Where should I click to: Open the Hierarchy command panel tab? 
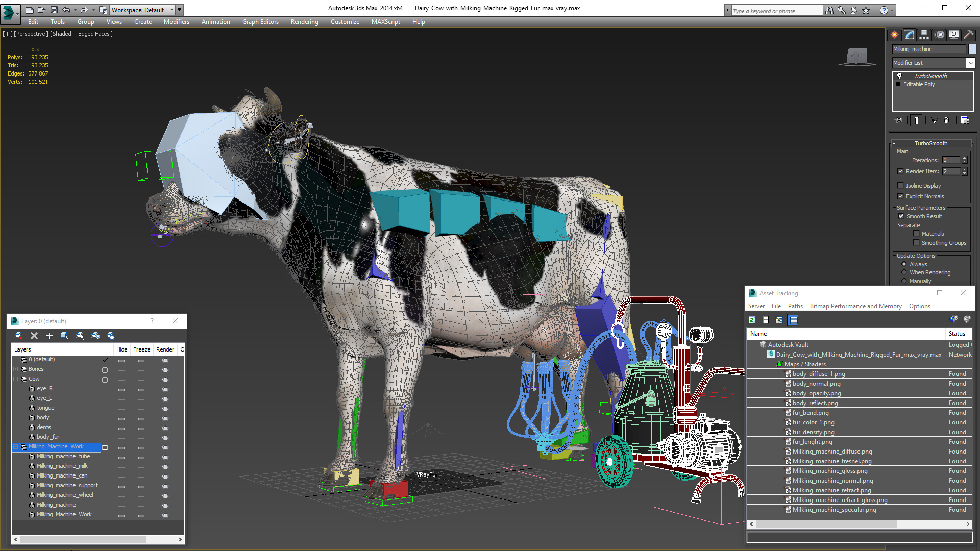pyautogui.click(x=924, y=35)
